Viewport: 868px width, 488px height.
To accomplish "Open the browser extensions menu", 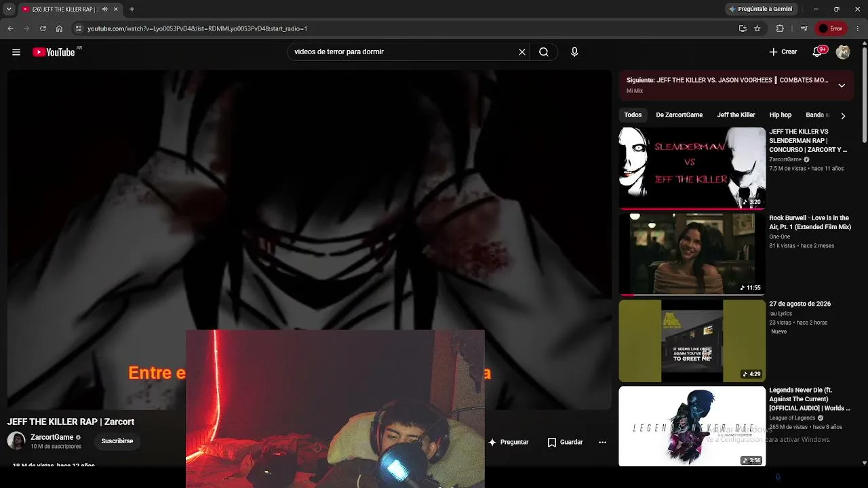I will coord(780,28).
